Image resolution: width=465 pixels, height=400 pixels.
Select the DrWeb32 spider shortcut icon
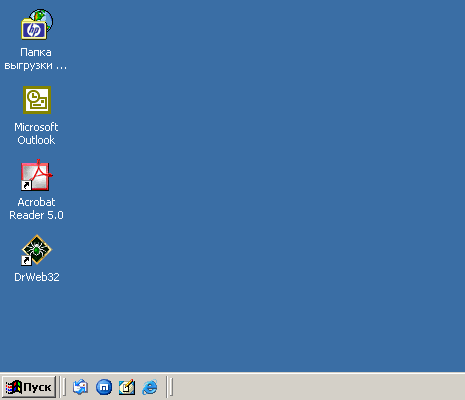click(x=36, y=250)
